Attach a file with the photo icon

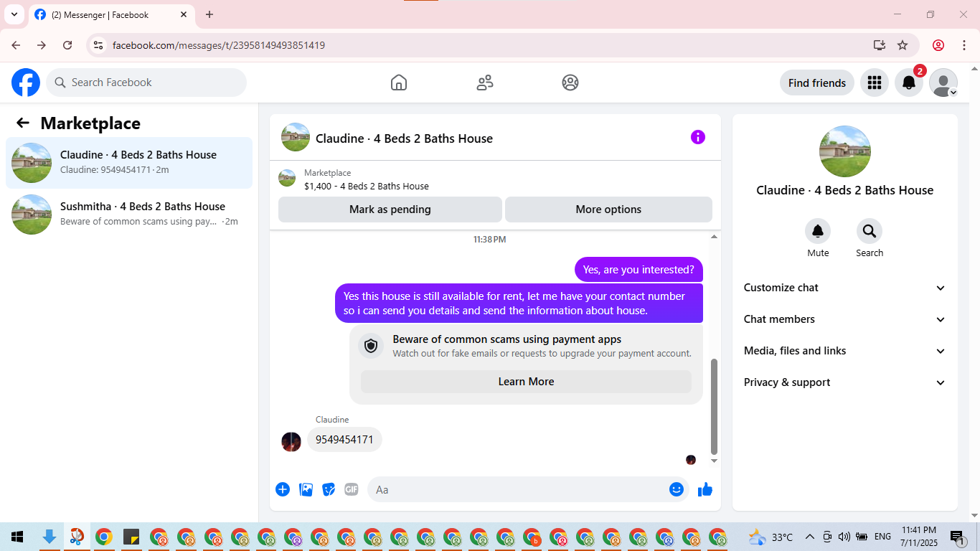pos(306,489)
